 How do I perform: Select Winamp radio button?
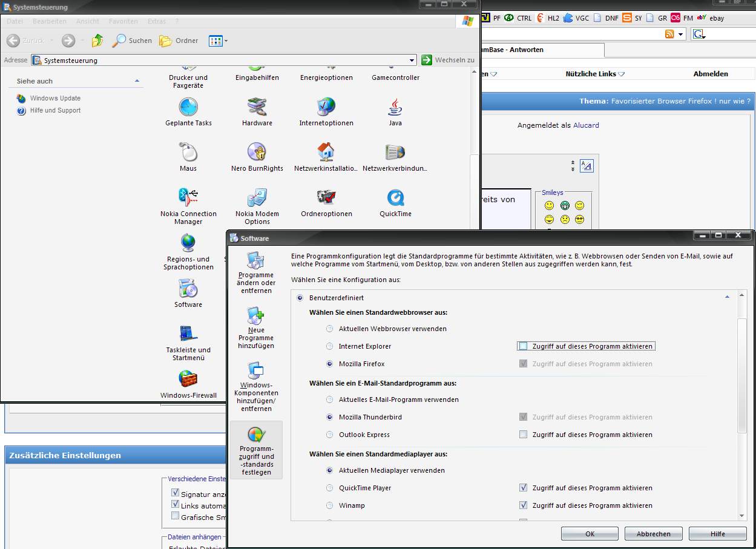(x=330, y=505)
